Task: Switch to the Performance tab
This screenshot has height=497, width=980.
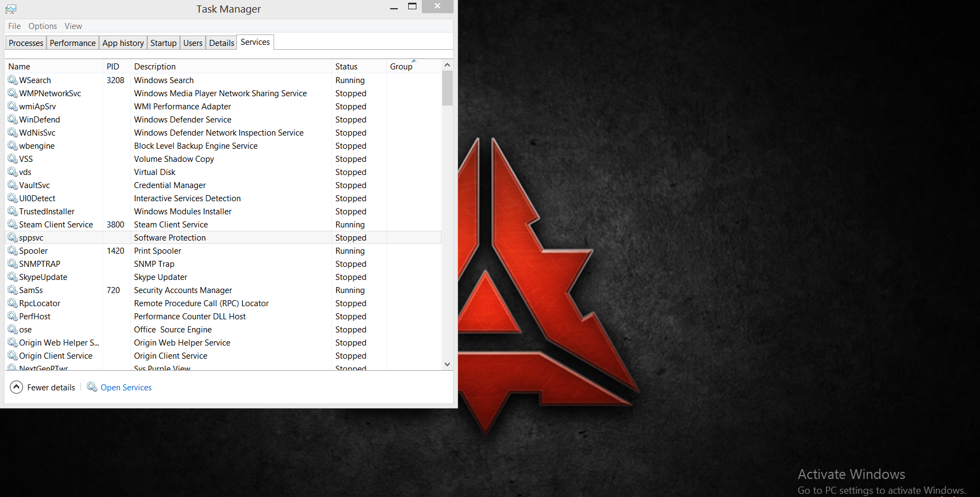Action: tap(73, 43)
